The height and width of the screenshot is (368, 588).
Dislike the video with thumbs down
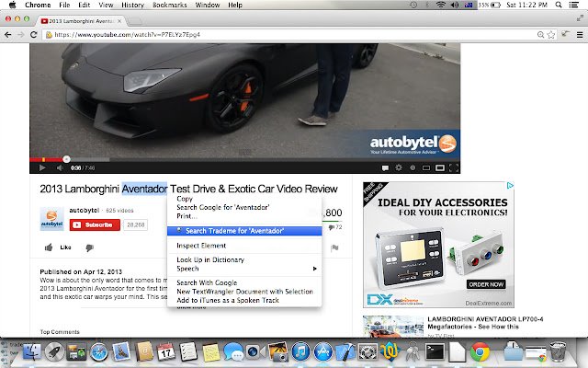tap(89, 247)
